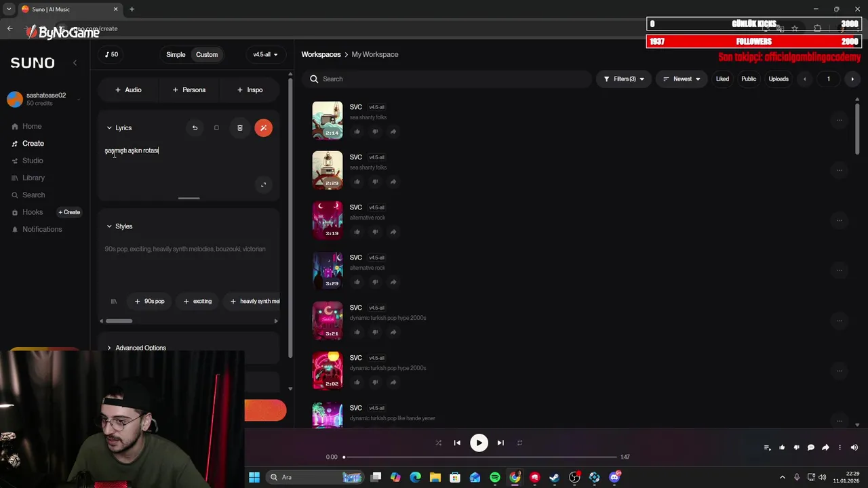Toggle the Public filter

749,79
